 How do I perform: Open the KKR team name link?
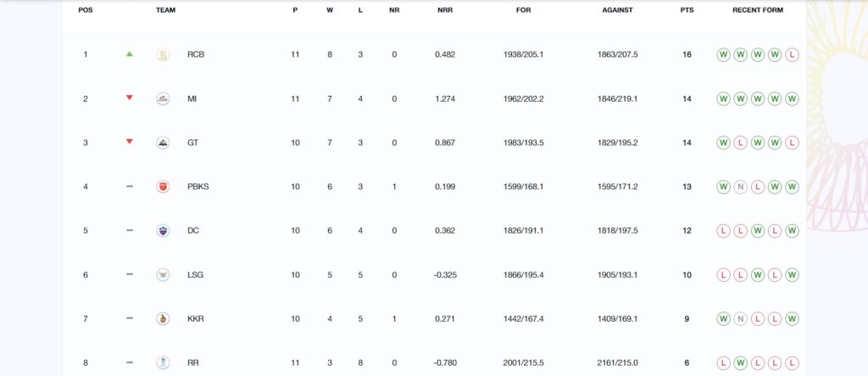point(196,319)
